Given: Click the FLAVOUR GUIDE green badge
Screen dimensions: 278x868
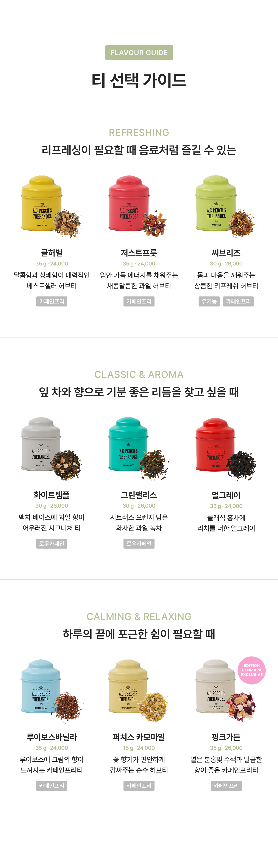Looking at the screenshot, I should [x=139, y=52].
